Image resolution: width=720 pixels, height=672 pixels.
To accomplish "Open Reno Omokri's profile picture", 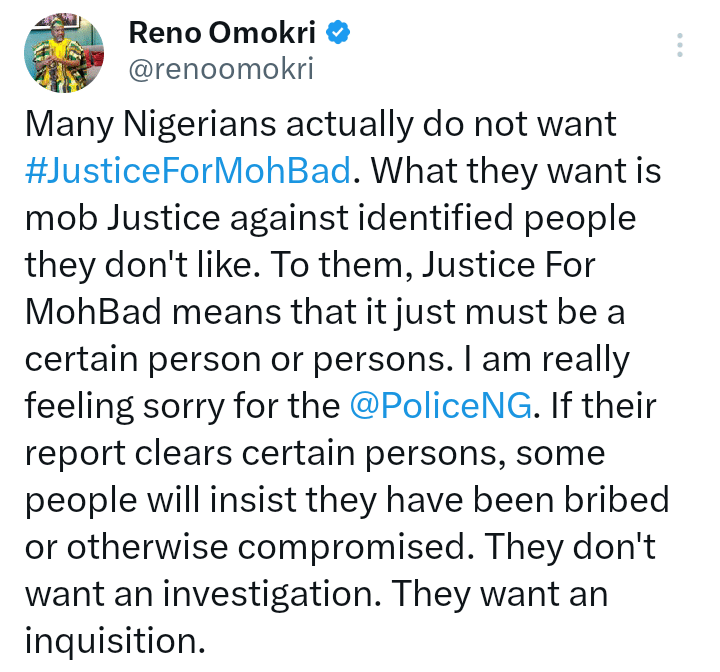I will (64, 53).
